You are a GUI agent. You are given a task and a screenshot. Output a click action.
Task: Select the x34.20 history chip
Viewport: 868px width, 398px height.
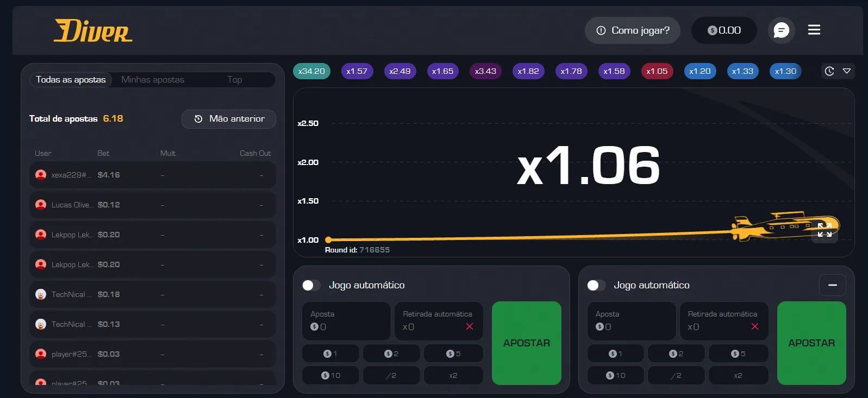311,71
